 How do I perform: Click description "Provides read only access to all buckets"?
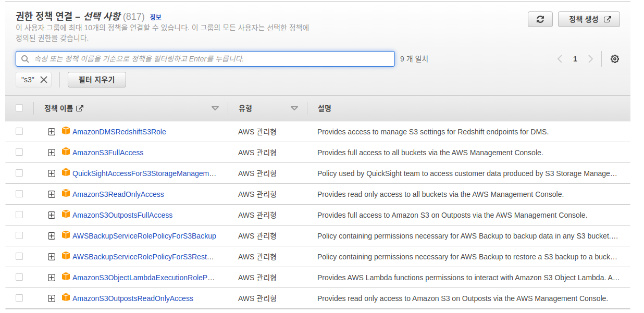[440, 194]
